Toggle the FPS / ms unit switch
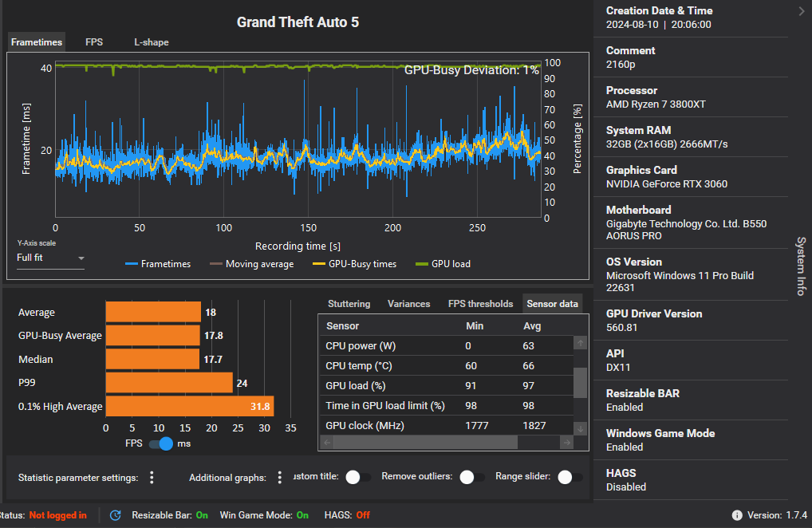This screenshot has height=528, width=812. click(x=161, y=443)
